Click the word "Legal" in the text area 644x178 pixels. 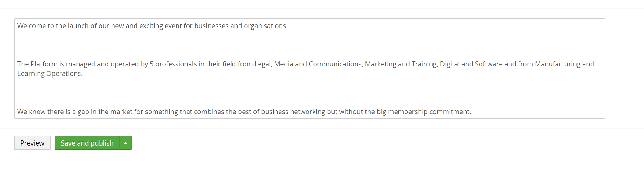263,64
